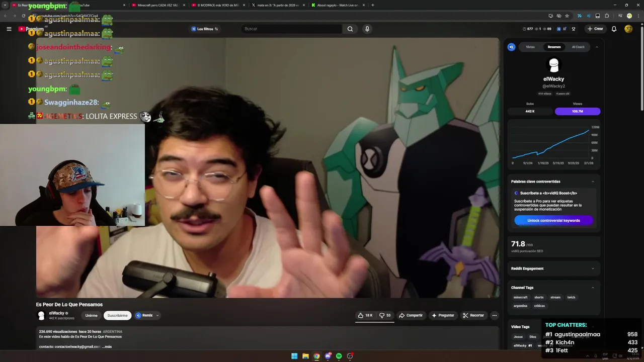Open Los filtros dropdown
Image resolution: width=644 pixels, height=362 pixels.
pos(204,29)
